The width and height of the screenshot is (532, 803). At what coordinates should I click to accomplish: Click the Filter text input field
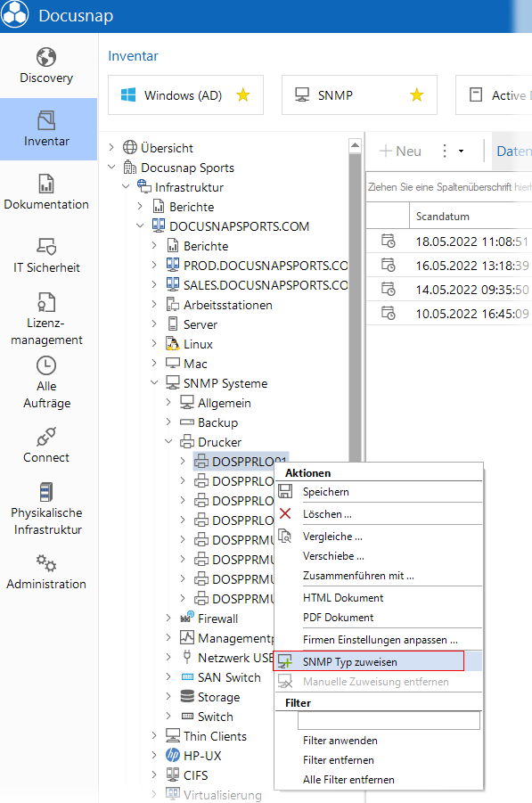pyautogui.click(x=389, y=720)
